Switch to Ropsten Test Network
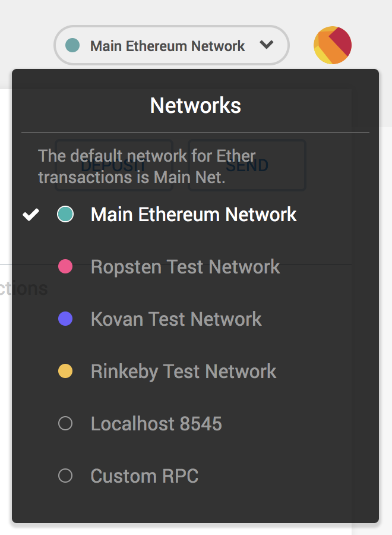The width and height of the screenshot is (392, 535). (x=185, y=267)
